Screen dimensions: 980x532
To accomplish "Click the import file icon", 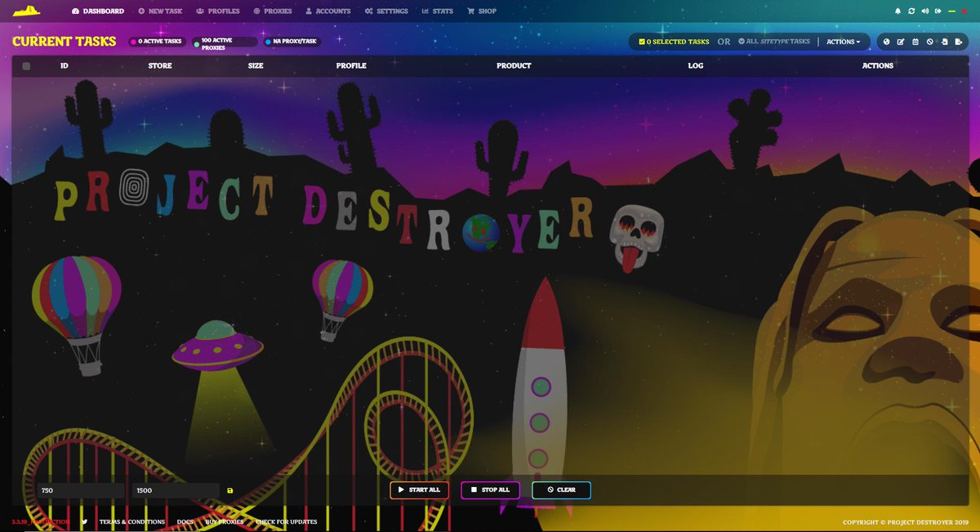I will [943, 42].
